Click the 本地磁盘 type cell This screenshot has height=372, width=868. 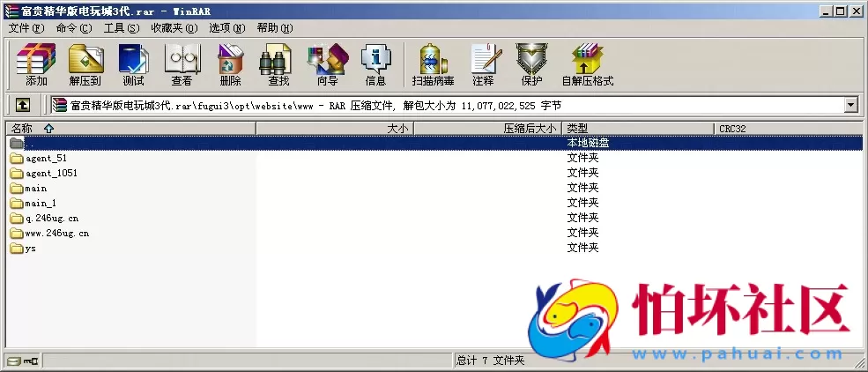tap(589, 143)
